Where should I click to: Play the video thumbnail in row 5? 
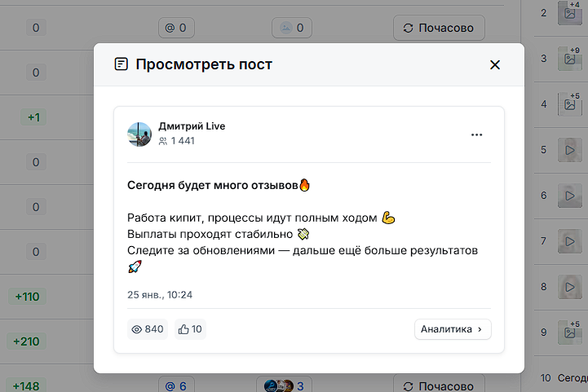(x=569, y=150)
